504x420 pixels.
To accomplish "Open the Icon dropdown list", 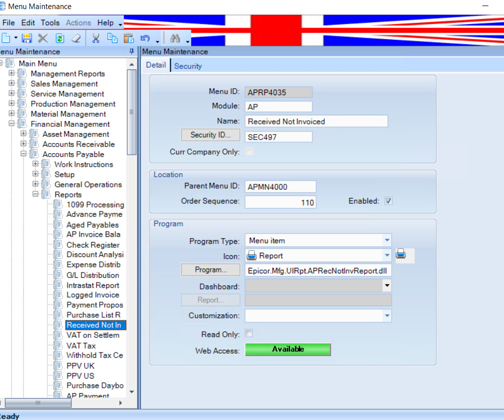I will [387, 255].
